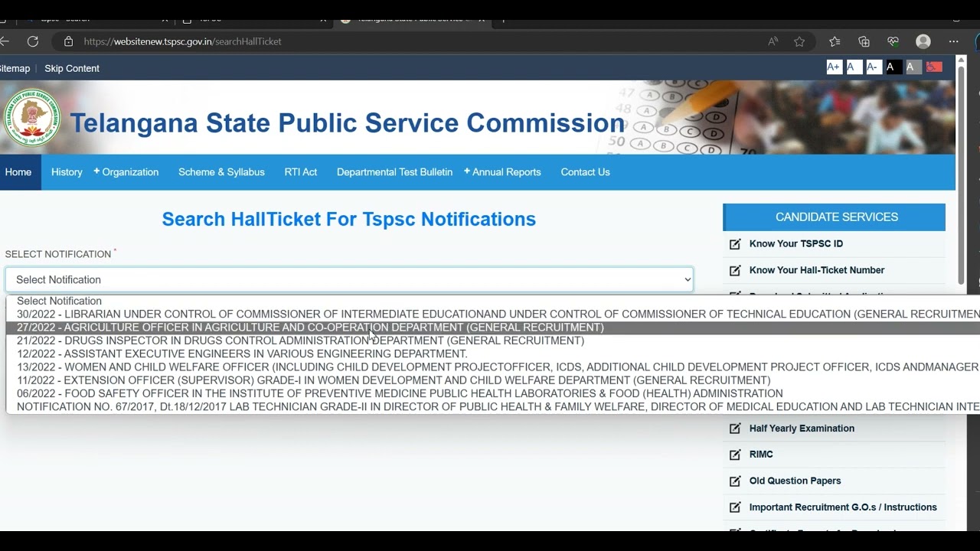Click the Telangana State Public Service Commission title
This screenshot has height=551, width=980.
point(348,122)
